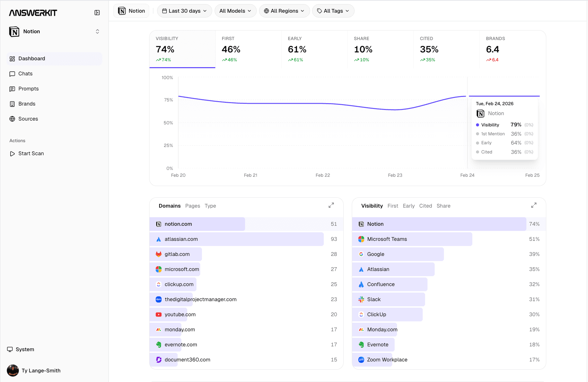Click the Slack icon in the Visibility list
Image resolution: width=588 pixels, height=382 pixels.
[x=361, y=299]
